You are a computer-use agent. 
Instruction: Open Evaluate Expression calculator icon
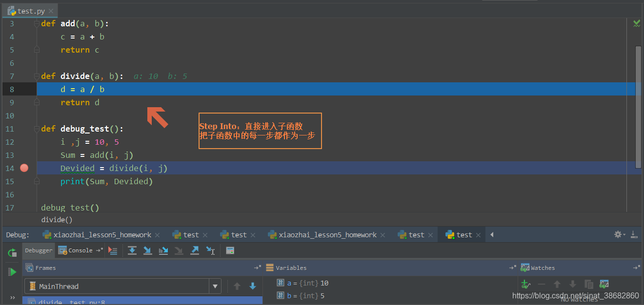coord(230,250)
